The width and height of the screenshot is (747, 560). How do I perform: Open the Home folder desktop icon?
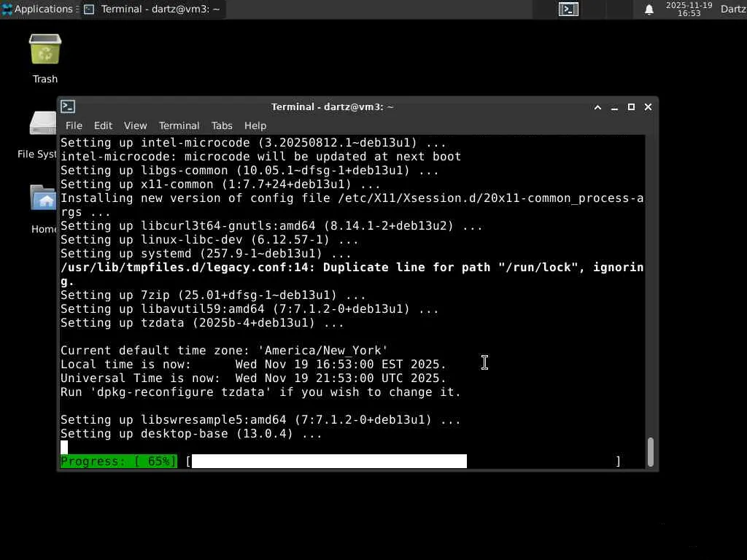tap(43, 198)
